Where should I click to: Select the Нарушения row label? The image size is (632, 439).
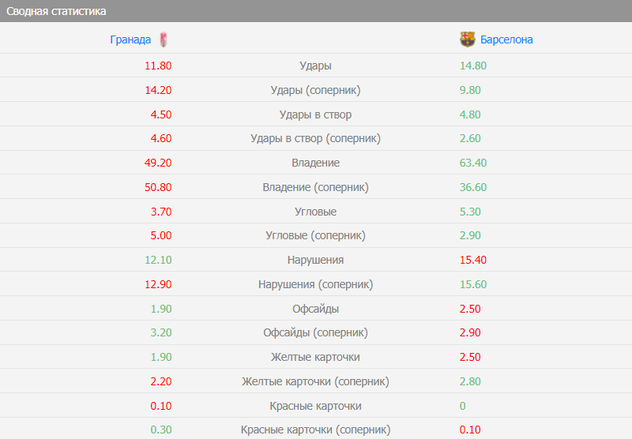coord(316,260)
